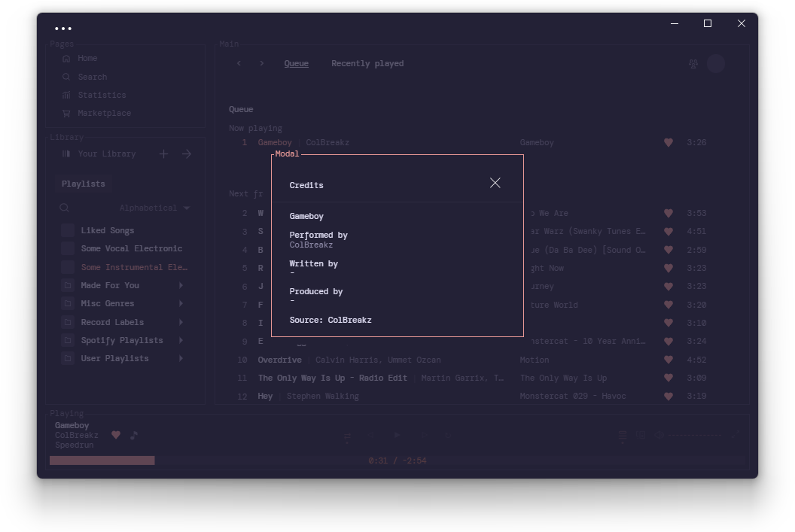Toggle the heart on the now-playing Gameboy track
Screen dimensions: 795x532
coord(669,143)
